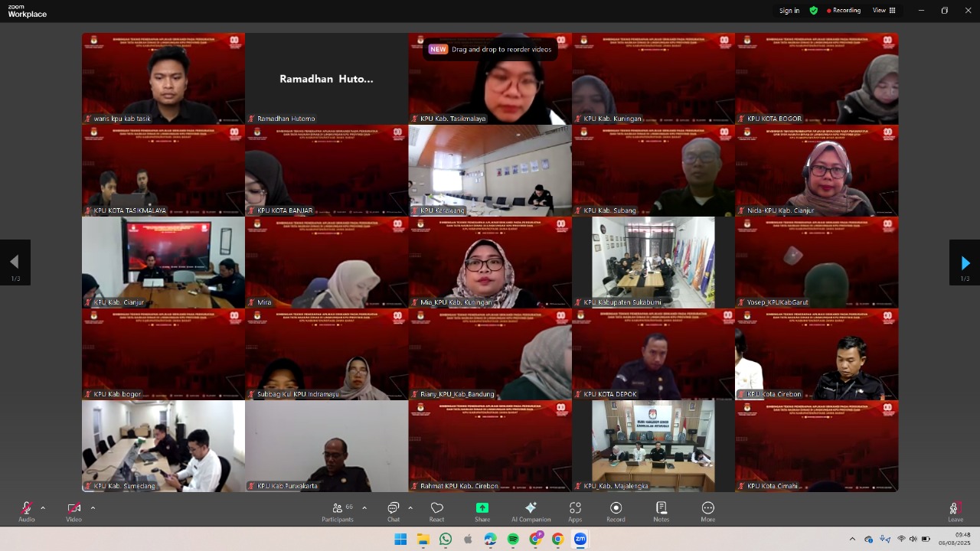Open Spotify from the Windows taskbar
The width and height of the screenshot is (980, 551).
(x=513, y=540)
